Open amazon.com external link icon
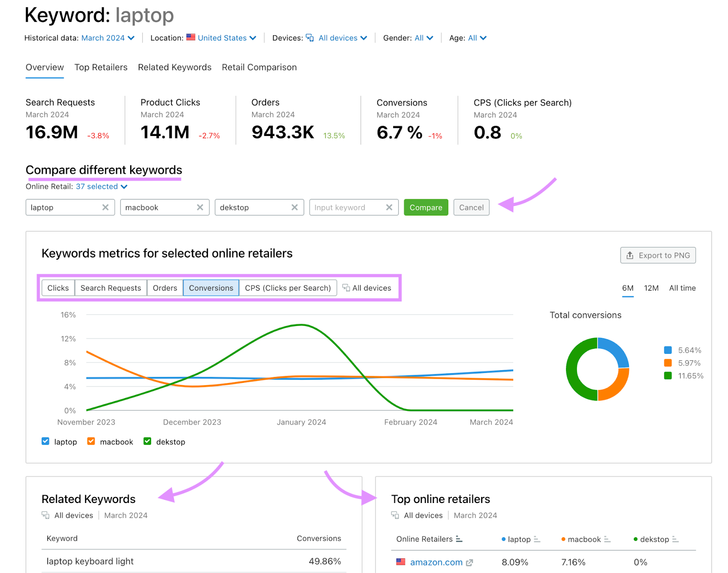Screen dimensions: 728x573 point(470,563)
